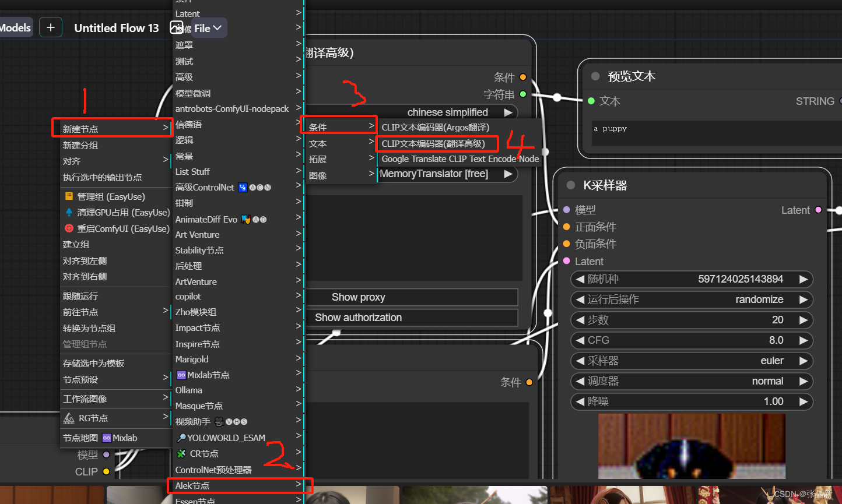This screenshot has height=504, width=842.
Task: Click right arrow on chinese simplified selector
Action: (508, 112)
